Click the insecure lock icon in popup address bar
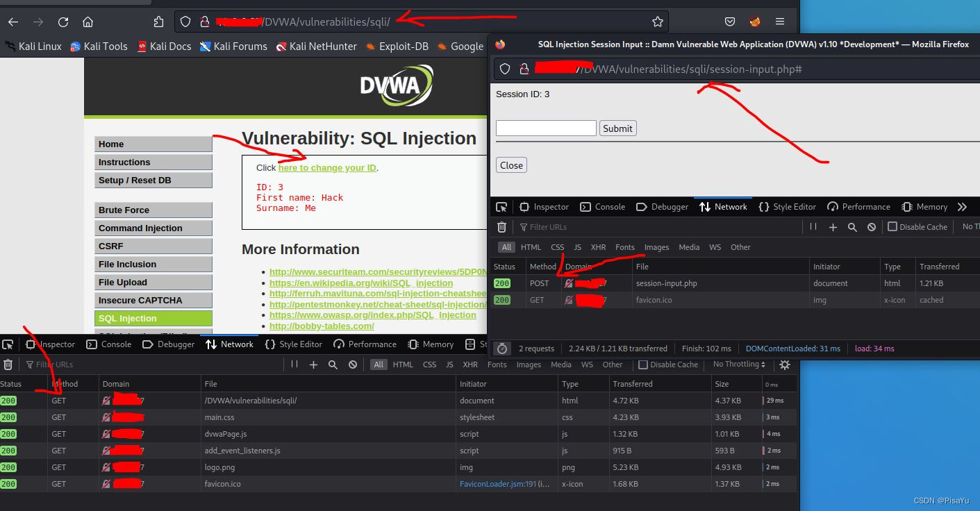This screenshot has width=980, height=511. pyautogui.click(x=524, y=69)
